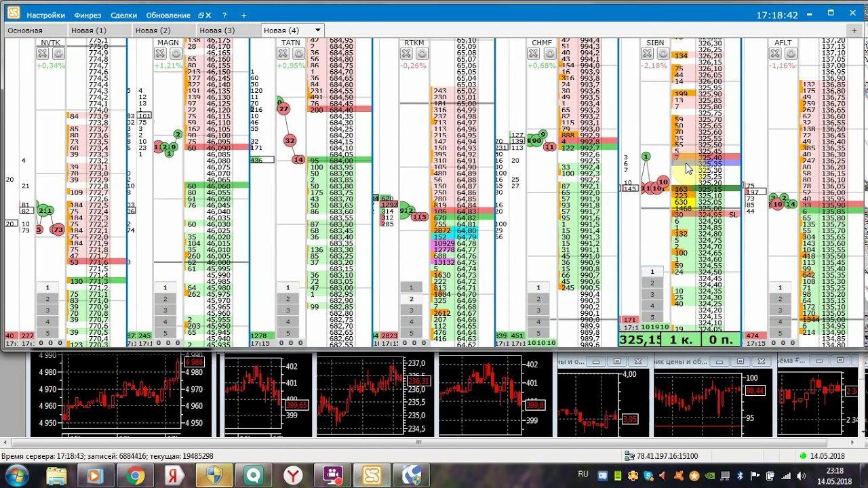This screenshot has height=488, width=868.
Task: Close the MAGN order book panel
Action: point(161,54)
